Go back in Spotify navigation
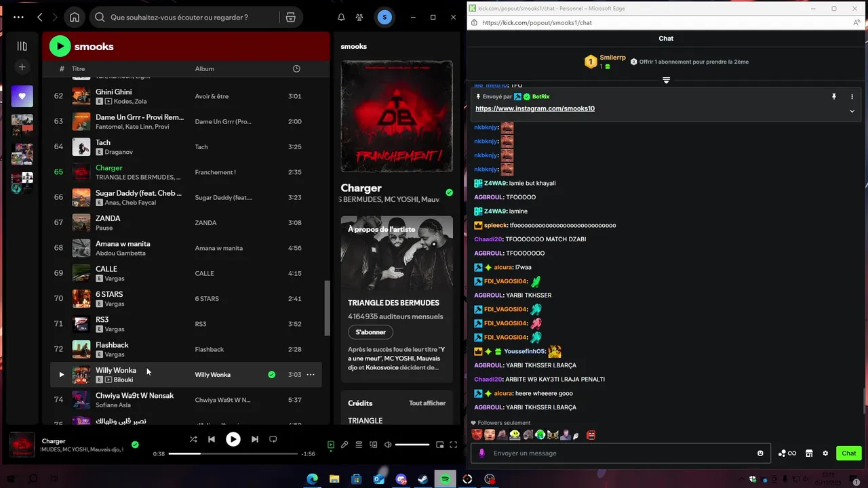 click(x=40, y=17)
